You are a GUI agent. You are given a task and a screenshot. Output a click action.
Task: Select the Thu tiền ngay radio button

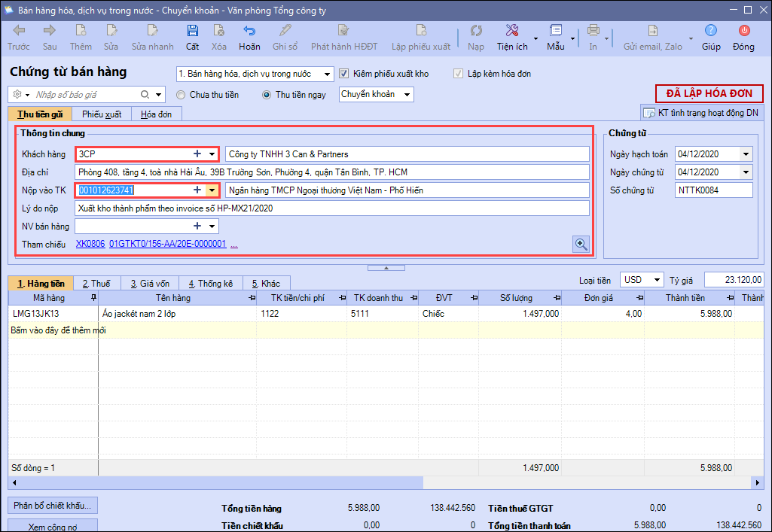point(267,95)
